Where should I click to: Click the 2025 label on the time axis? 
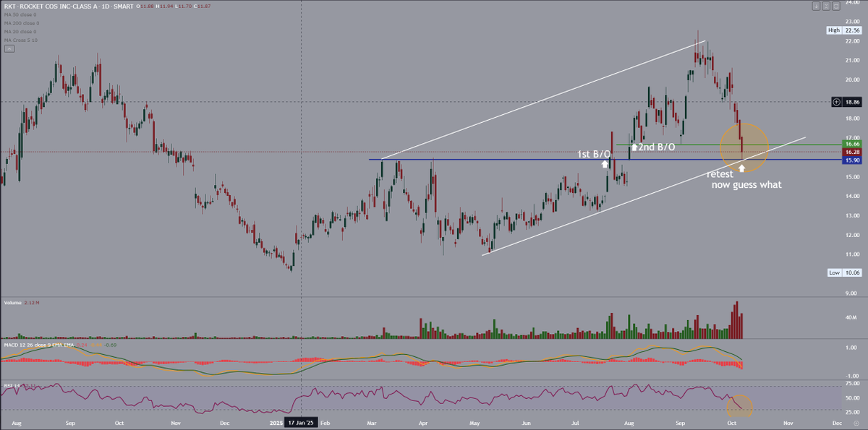tap(275, 423)
